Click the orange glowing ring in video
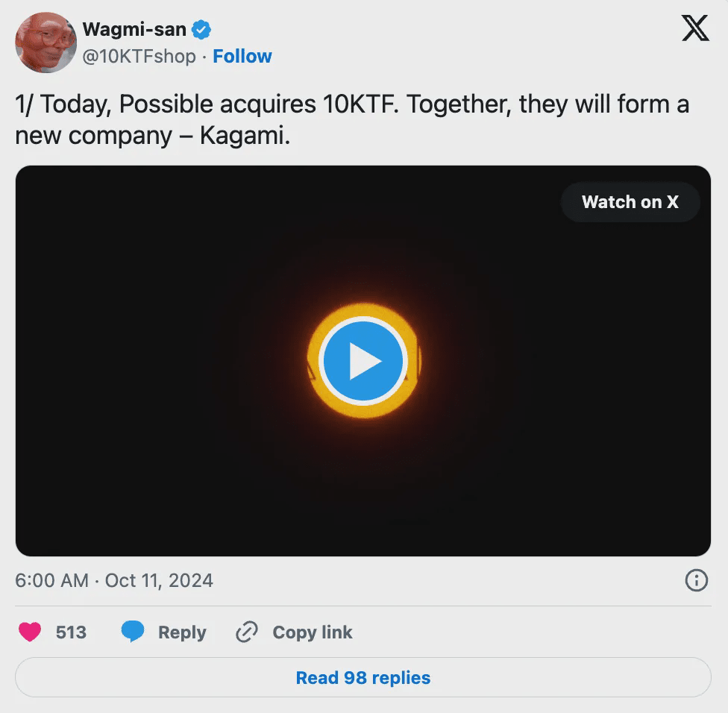Viewport: 728px width, 713px height. (x=315, y=328)
